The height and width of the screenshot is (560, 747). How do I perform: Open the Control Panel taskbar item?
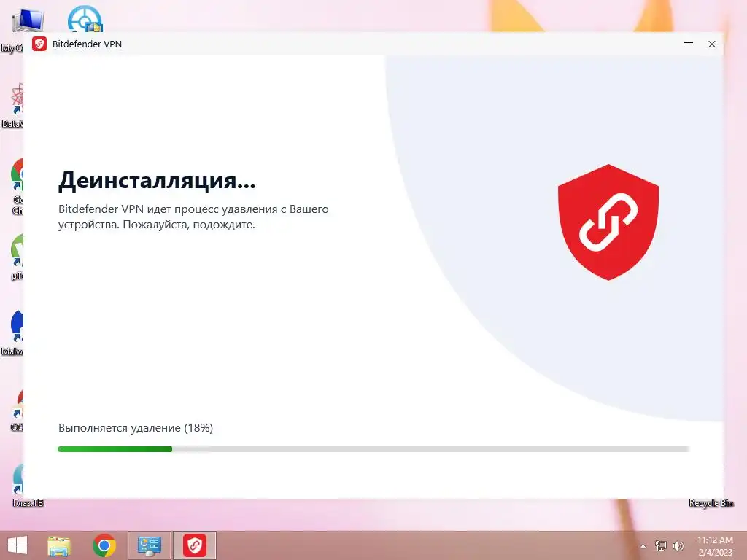(150, 545)
